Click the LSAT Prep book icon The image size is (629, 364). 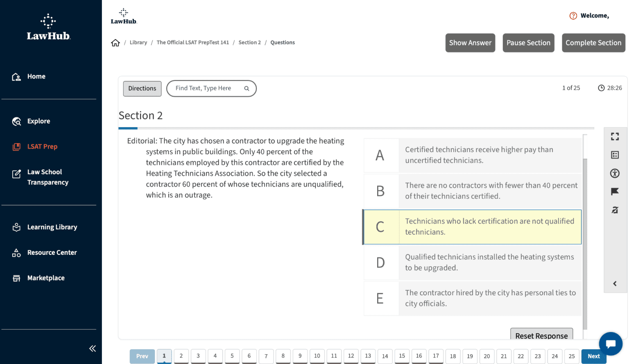tap(16, 147)
